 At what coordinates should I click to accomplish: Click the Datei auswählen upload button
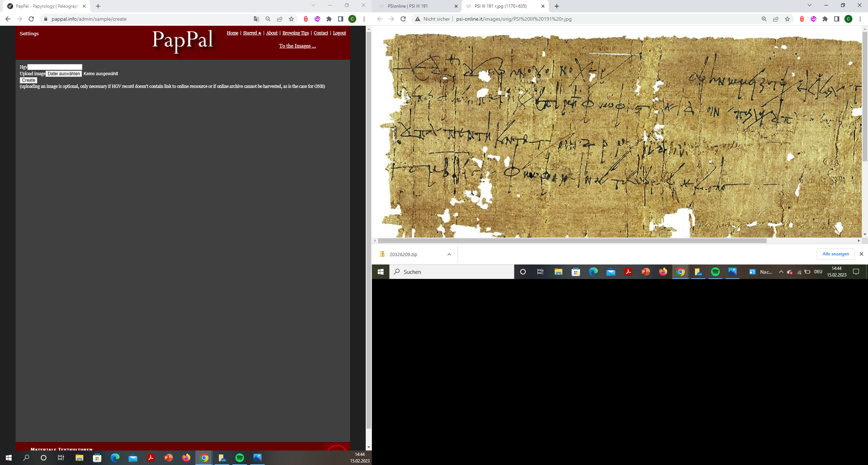pyautogui.click(x=64, y=74)
